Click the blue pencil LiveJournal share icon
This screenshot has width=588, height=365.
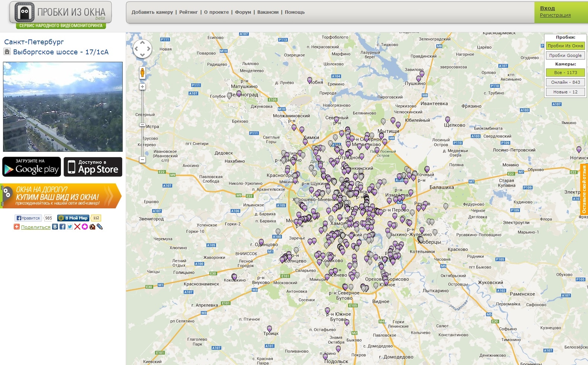[100, 227]
